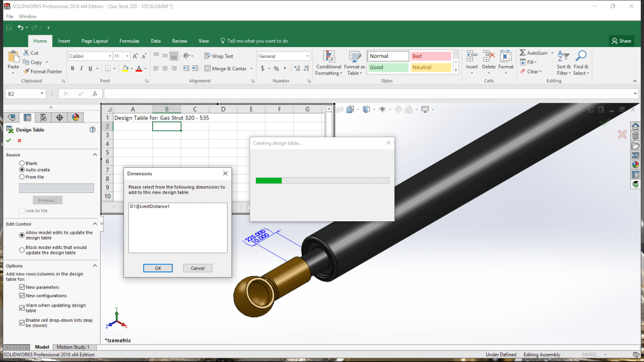Click the Wrap Text icon
Viewport: 644px width, 362px height.
[x=207, y=56]
